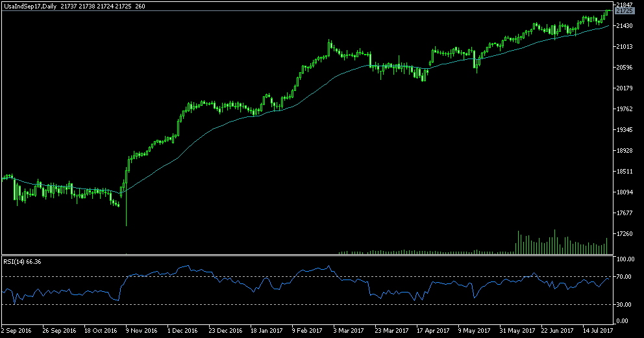Screen dimensions: 644x338
Task: Click price axis label 19345
Action: pyautogui.click(x=625, y=129)
